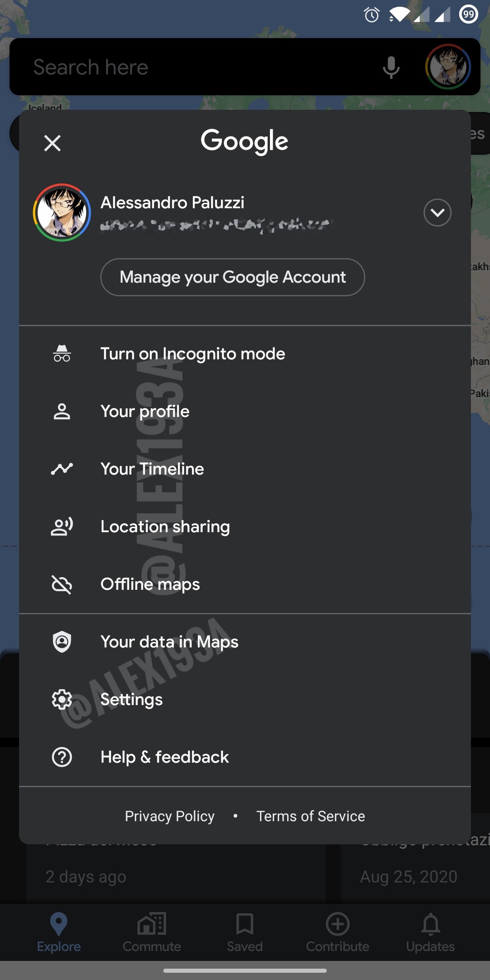Open the Offline maps menu entry
This screenshot has width=490, height=980.
pos(150,584)
